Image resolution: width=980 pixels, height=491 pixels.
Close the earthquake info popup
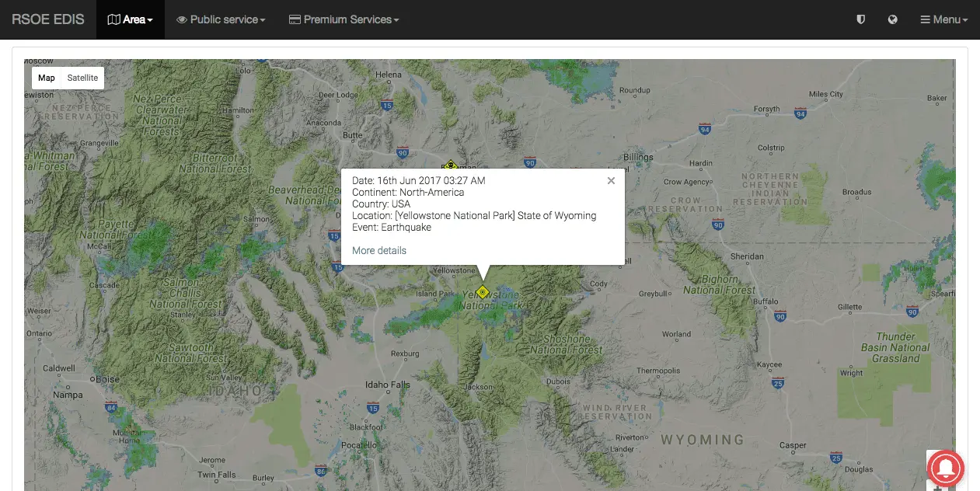[x=611, y=181]
